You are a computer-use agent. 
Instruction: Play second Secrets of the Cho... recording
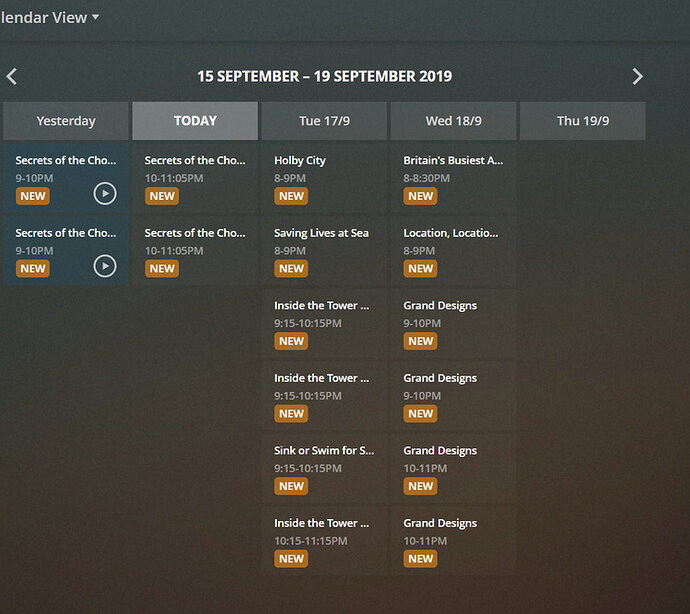coord(105,266)
